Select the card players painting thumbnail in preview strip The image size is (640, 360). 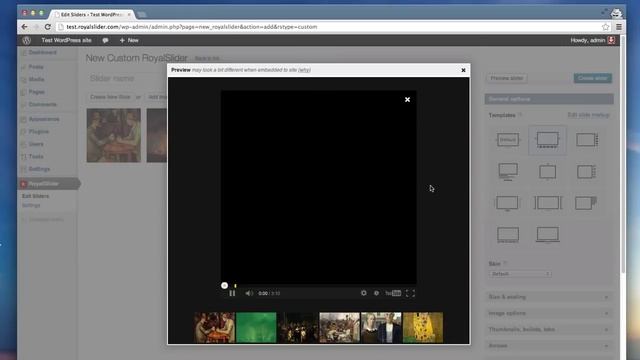tap(214, 327)
